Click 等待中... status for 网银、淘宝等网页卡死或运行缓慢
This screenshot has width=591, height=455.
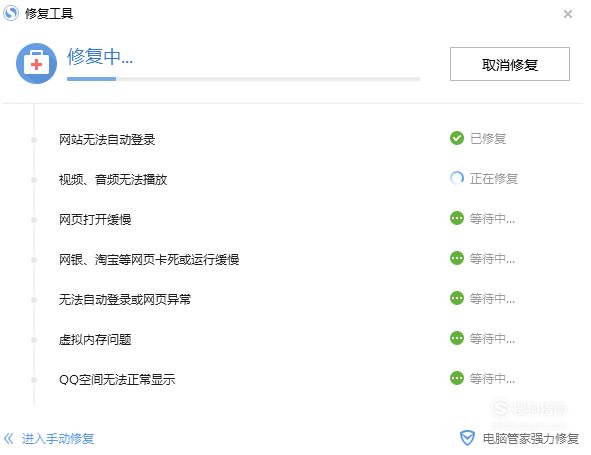pyautogui.click(x=492, y=259)
